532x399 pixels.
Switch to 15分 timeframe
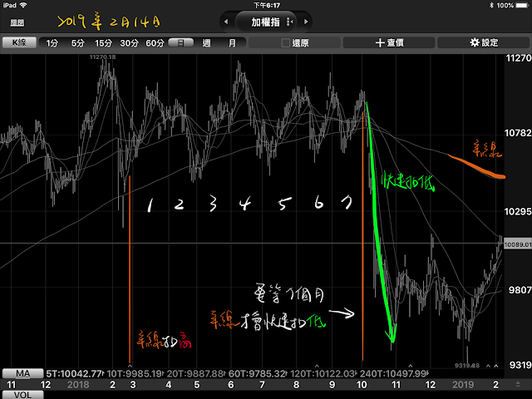[103, 43]
